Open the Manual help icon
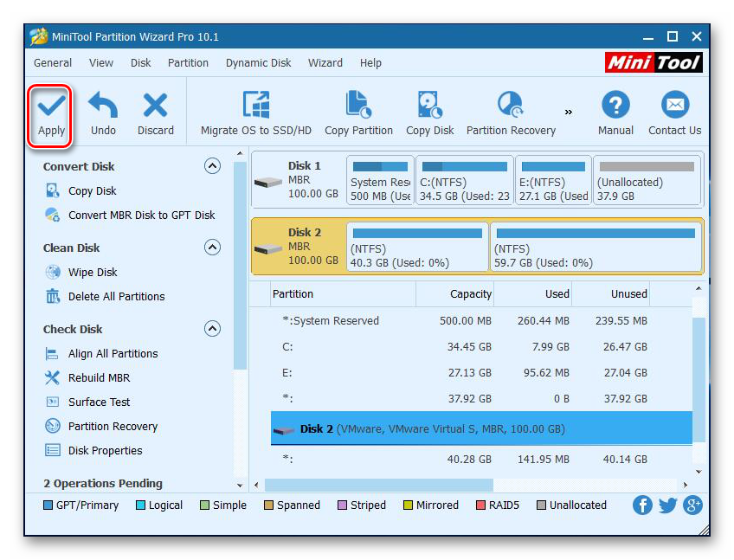Image resolution: width=734 pixels, height=560 pixels. tap(615, 106)
